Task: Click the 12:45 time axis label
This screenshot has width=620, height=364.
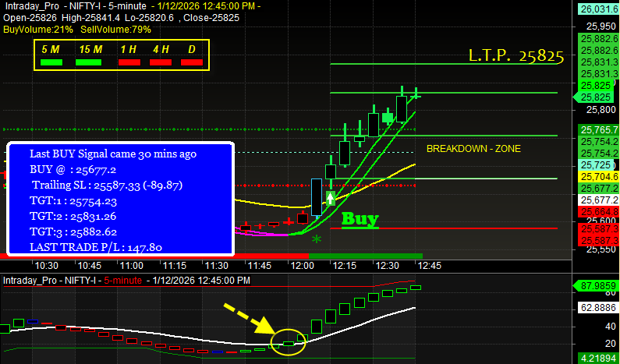Action: pos(430,266)
